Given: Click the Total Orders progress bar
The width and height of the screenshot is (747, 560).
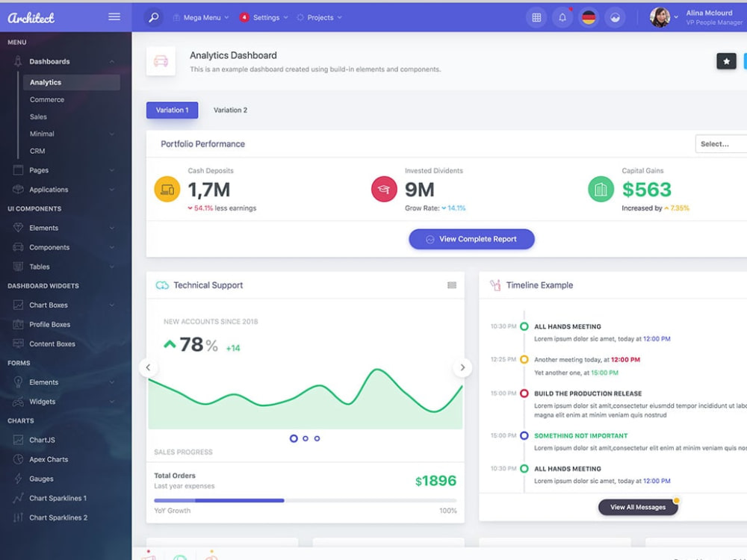Looking at the screenshot, I should click(305, 500).
